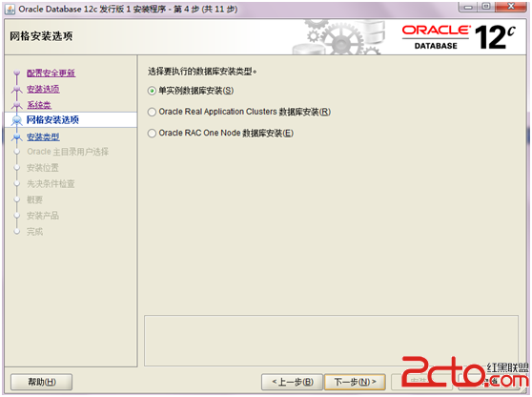Click the Java icon in title bar

tap(10, 10)
